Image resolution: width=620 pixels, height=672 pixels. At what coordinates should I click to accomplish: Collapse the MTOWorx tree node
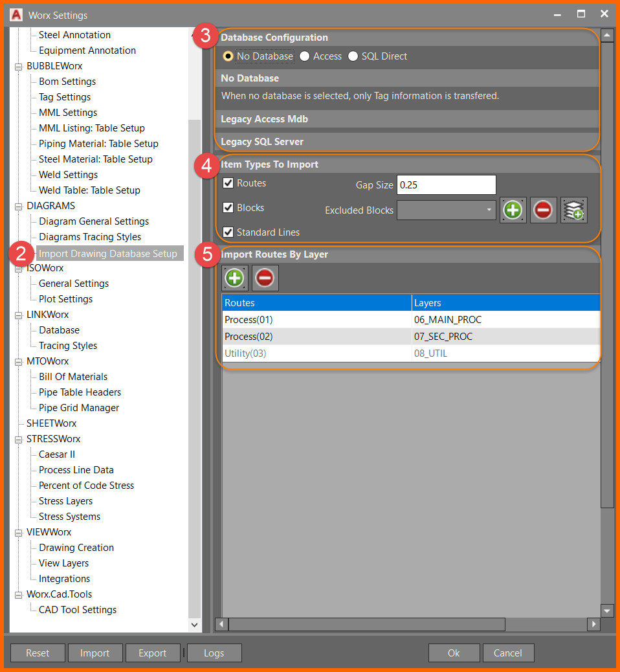(x=18, y=362)
